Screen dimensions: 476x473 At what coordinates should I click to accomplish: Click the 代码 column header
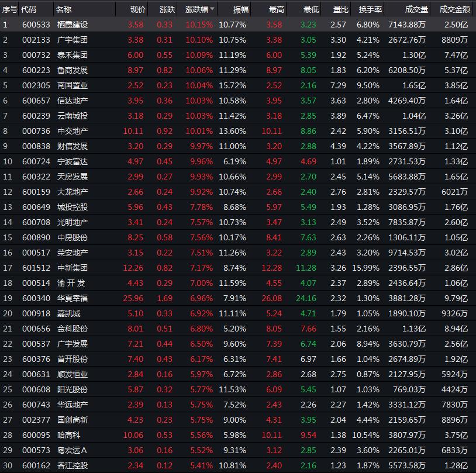pos(29,9)
